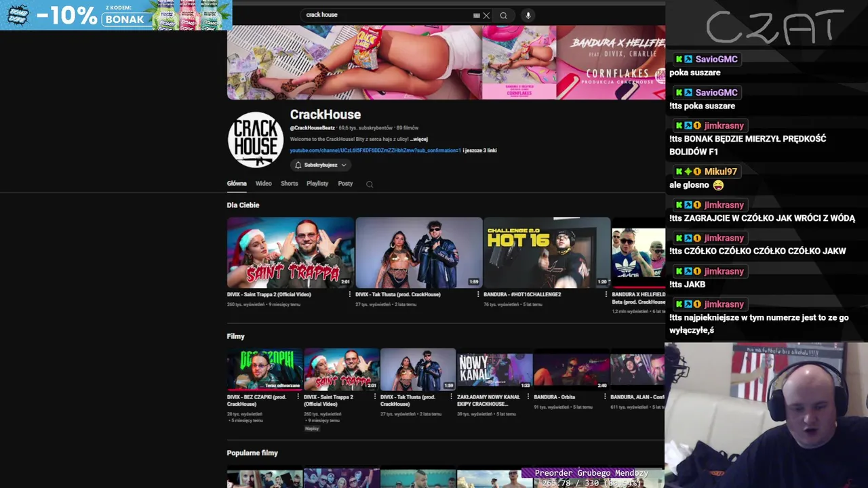
Task: Open three-dot menu for Tak Tłusta in Dla Ciebie
Action: pos(478,295)
